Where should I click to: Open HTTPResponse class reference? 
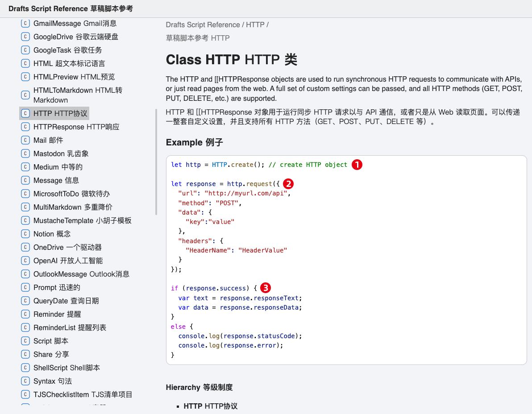76,127
